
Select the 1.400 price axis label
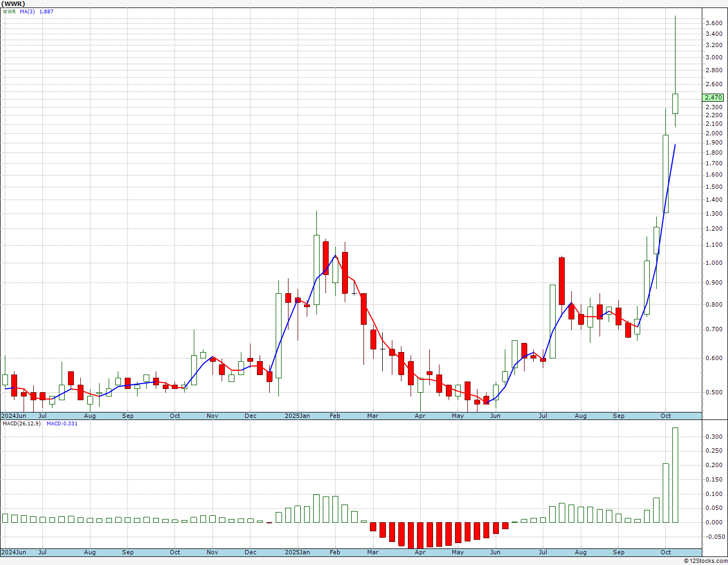pyautogui.click(x=714, y=200)
